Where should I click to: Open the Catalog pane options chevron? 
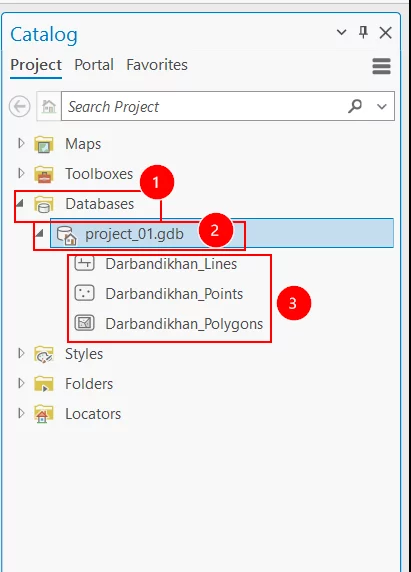pos(341,32)
